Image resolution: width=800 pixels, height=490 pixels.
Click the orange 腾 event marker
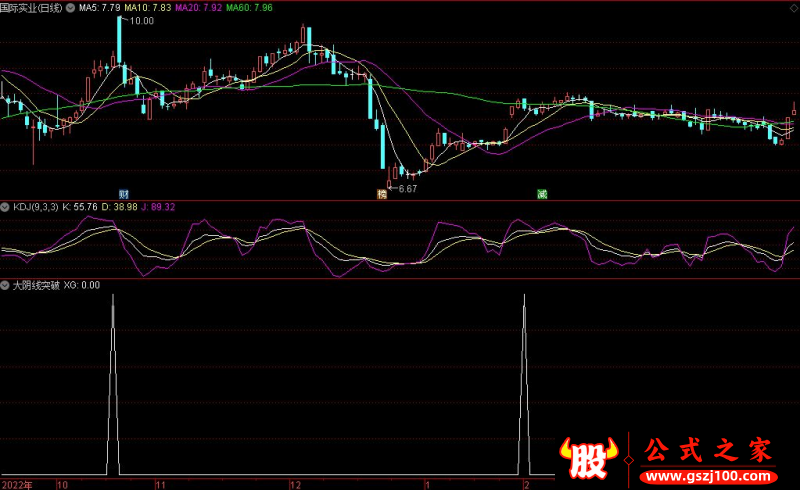pyautogui.click(x=381, y=193)
